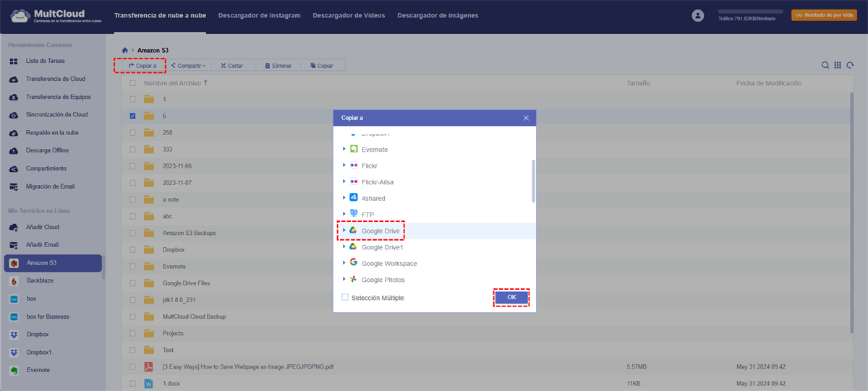Screen dimensions: 868x391
Task: Check the checkbox for folder 333
Action: pyautogui.click(x=132, y=149)
